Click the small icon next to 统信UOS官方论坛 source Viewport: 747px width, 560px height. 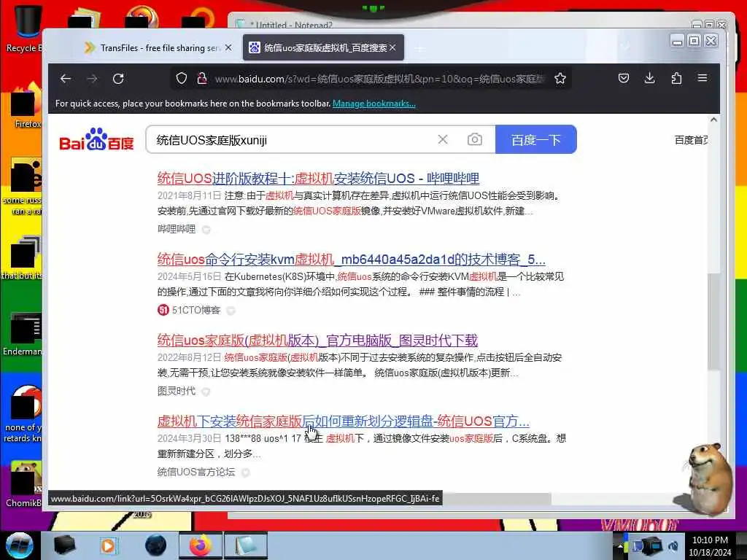point(245,472)
